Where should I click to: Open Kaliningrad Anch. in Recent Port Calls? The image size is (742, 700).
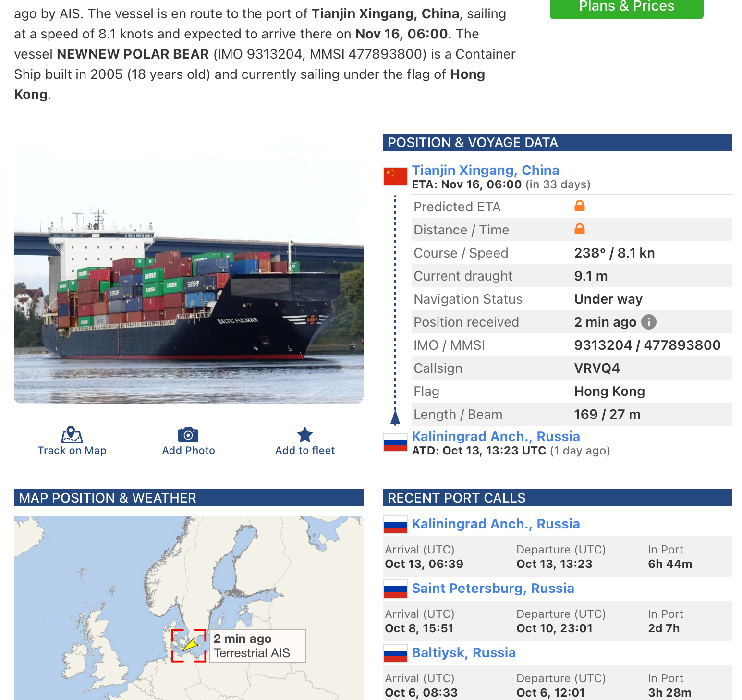point(496,524)
